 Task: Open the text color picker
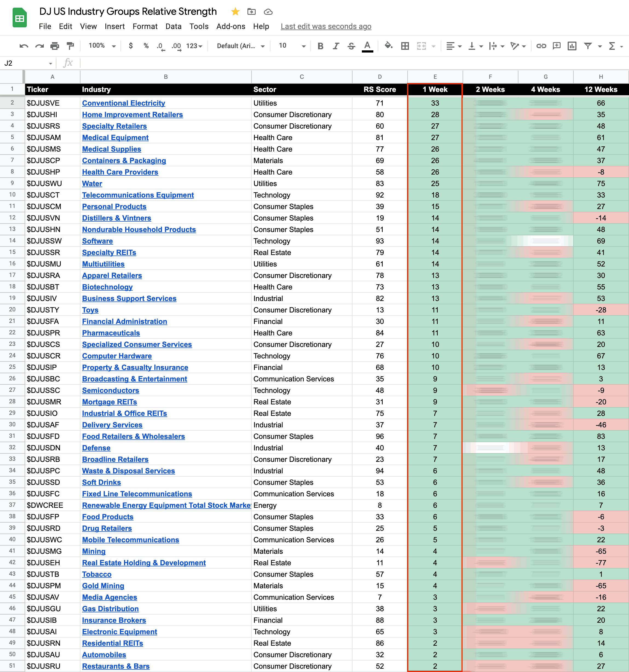coord(367,46)
